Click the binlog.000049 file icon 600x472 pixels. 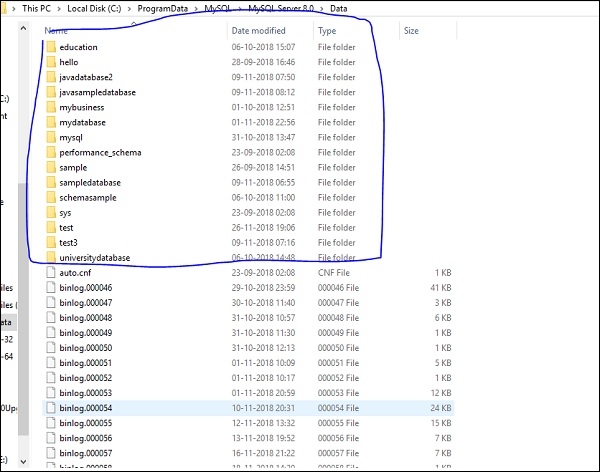(x=51, y=333)
